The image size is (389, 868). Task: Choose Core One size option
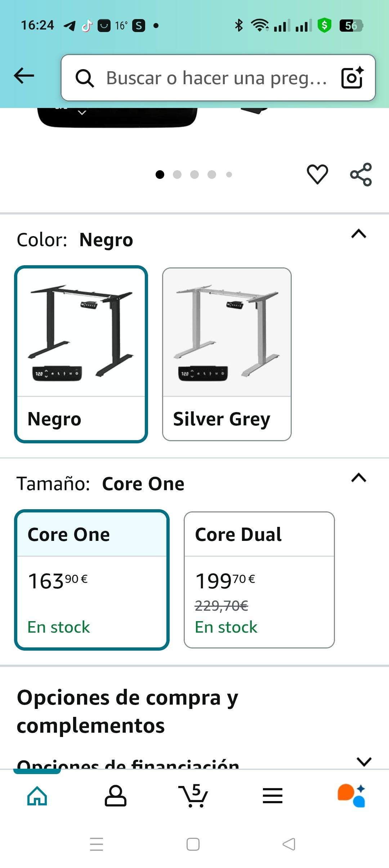pos(92,580)
